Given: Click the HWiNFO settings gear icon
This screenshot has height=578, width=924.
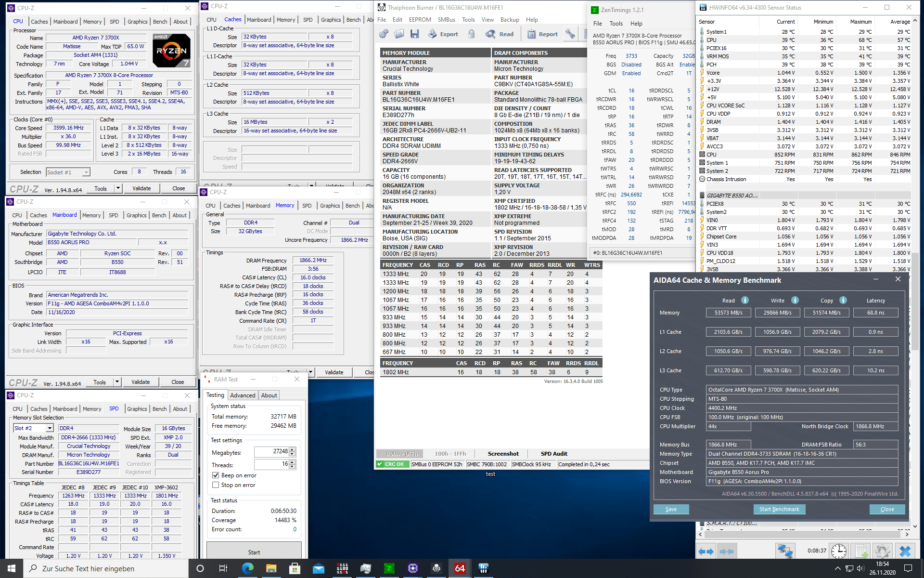Looking at the screenshot, I should pos(882,551).
